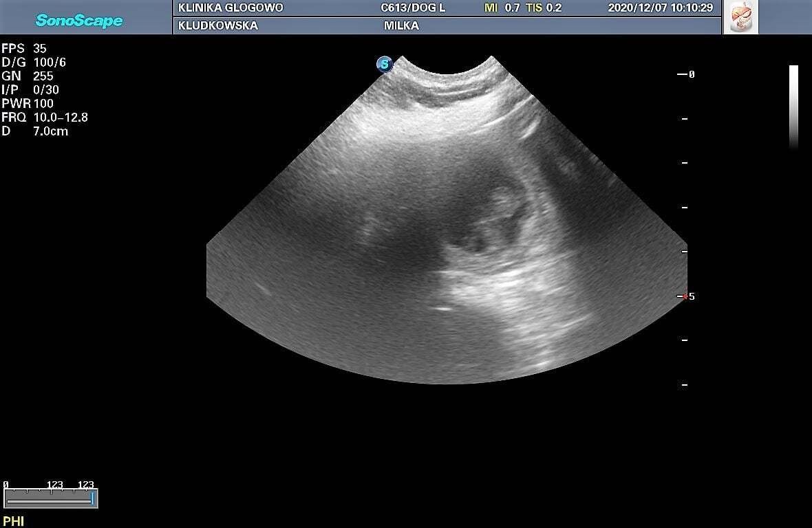Viewport: 812px width, 528px height.
Task: Click the KLUDKOWSKA owner name field
Action: point(217,25)
